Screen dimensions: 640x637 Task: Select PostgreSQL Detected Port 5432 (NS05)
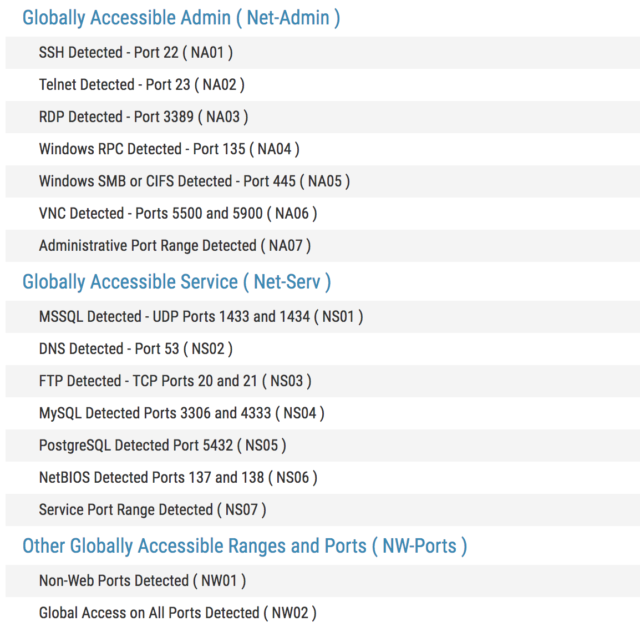pos(168,445)
